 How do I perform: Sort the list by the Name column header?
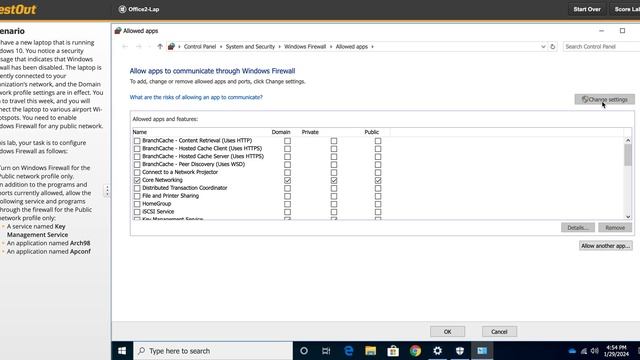140,132
